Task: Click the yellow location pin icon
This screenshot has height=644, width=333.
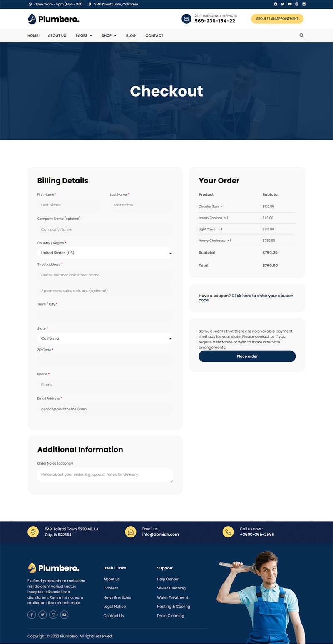Action: coord(33,532)
